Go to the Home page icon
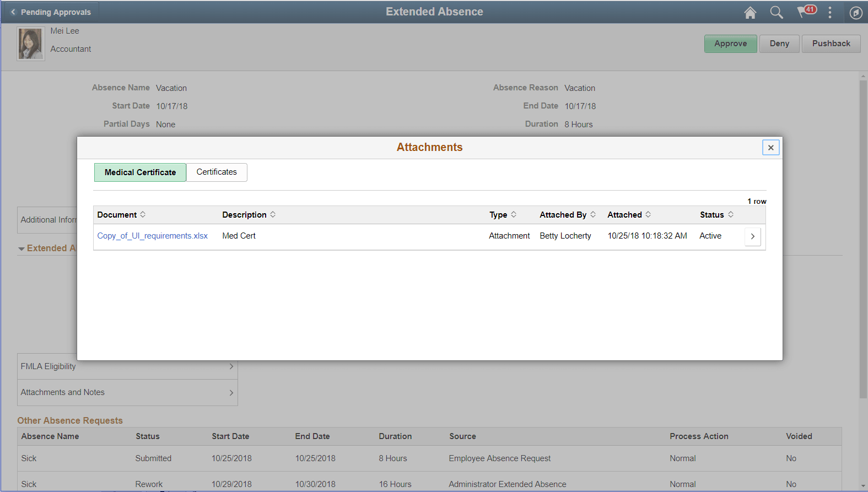 pos(750,12)
